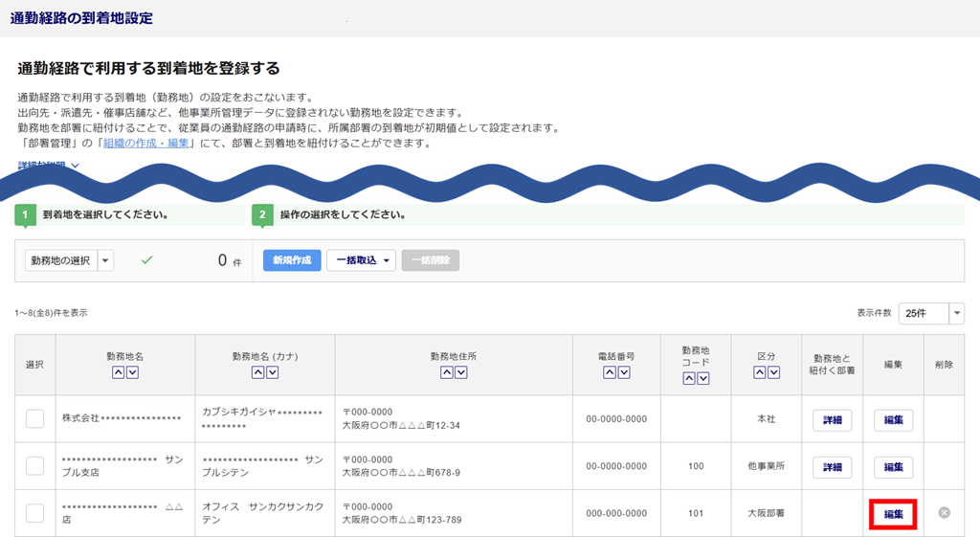Screen dimensions: 980x537
Task: Sort 勤務地名 (カナ) column ascending arrow
Action: [x=256, y=372]
